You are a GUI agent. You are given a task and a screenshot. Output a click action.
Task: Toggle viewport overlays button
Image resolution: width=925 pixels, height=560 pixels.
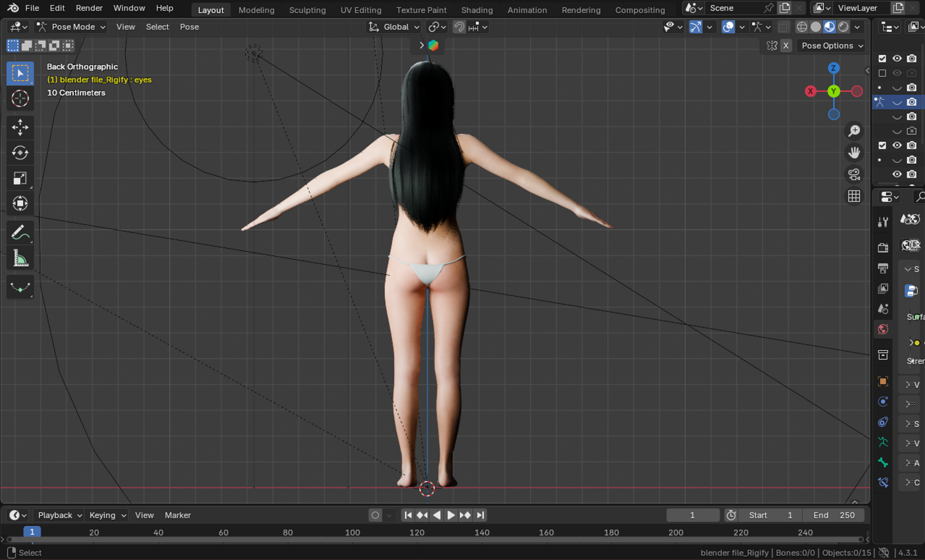click(728, 27)
